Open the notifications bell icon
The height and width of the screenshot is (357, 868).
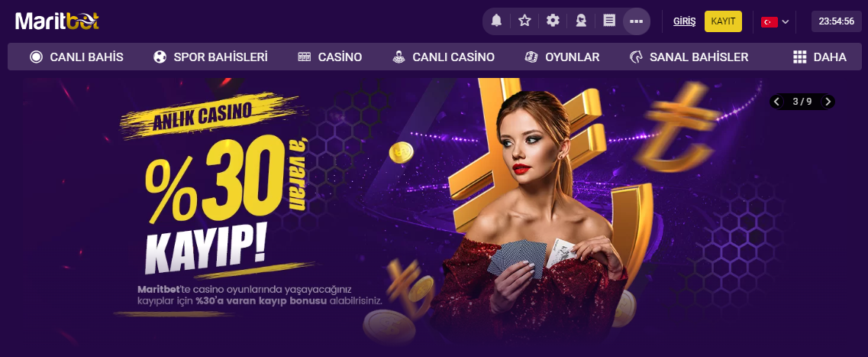pyautogui.click(x=496, y=21)
